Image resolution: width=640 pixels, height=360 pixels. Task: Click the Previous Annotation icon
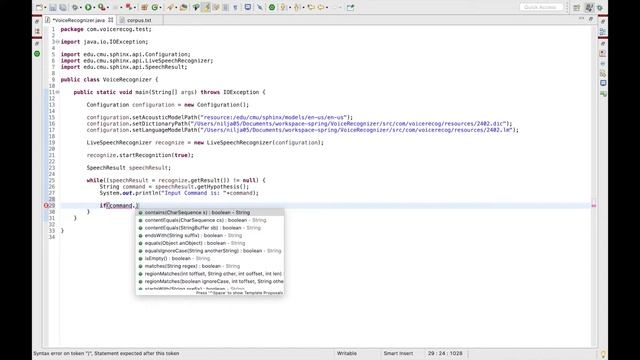[x=297, y=7]
